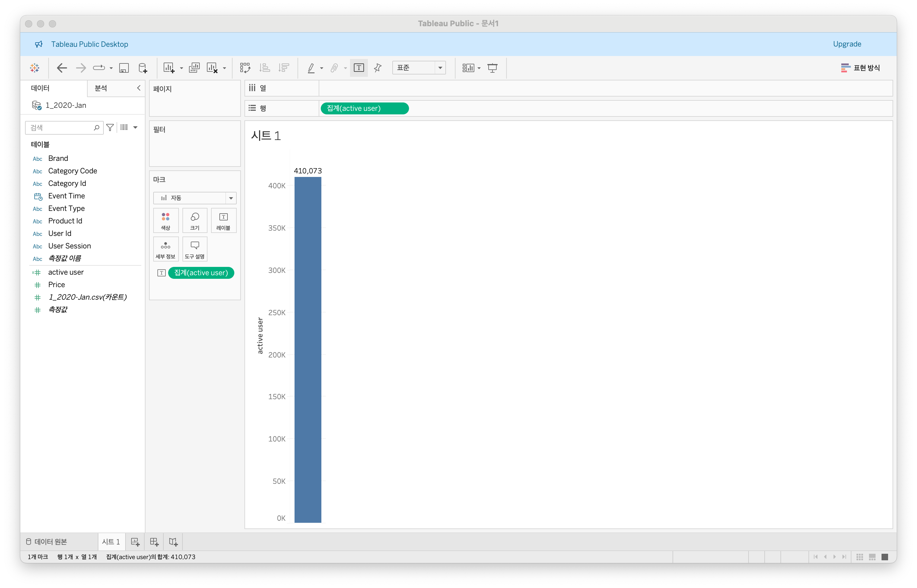This screenshot has width=917, height=588.
Task: Open the 표준 fit dropdown
Action: point(440,68)
